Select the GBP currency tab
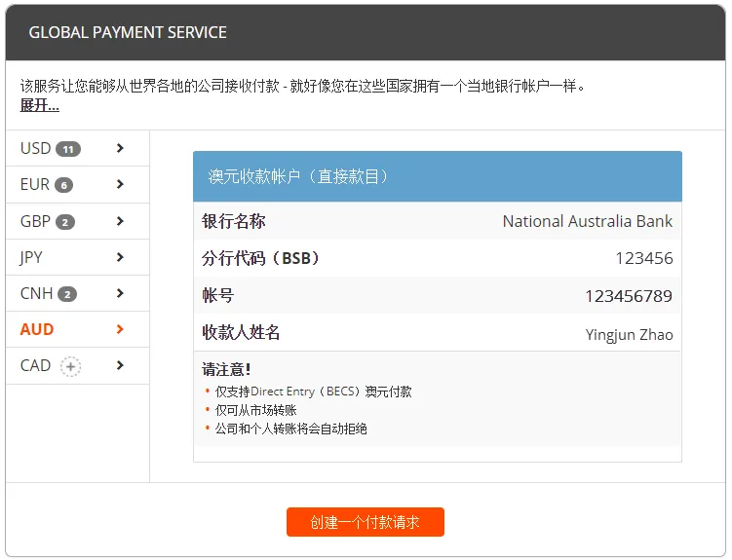 coord(78,221)
